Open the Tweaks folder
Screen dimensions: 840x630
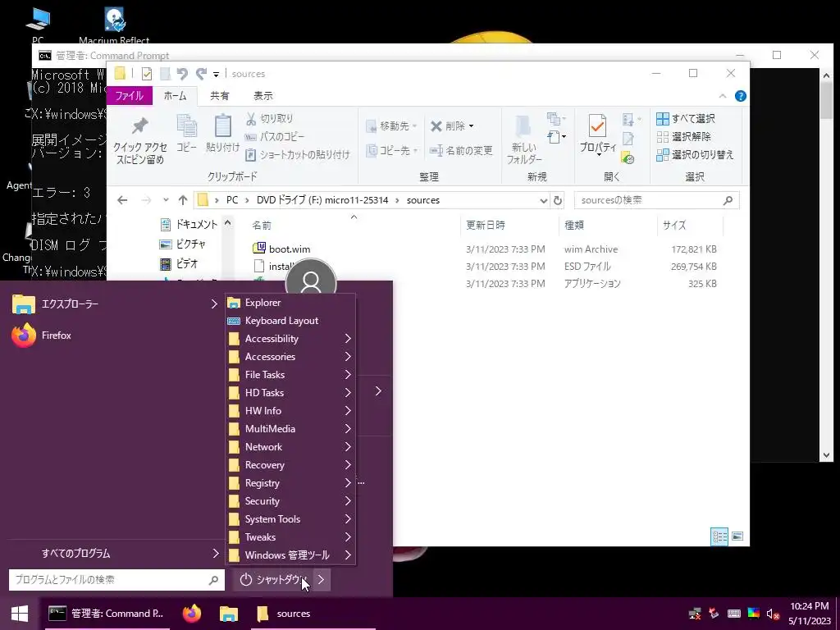coord(290,536)
